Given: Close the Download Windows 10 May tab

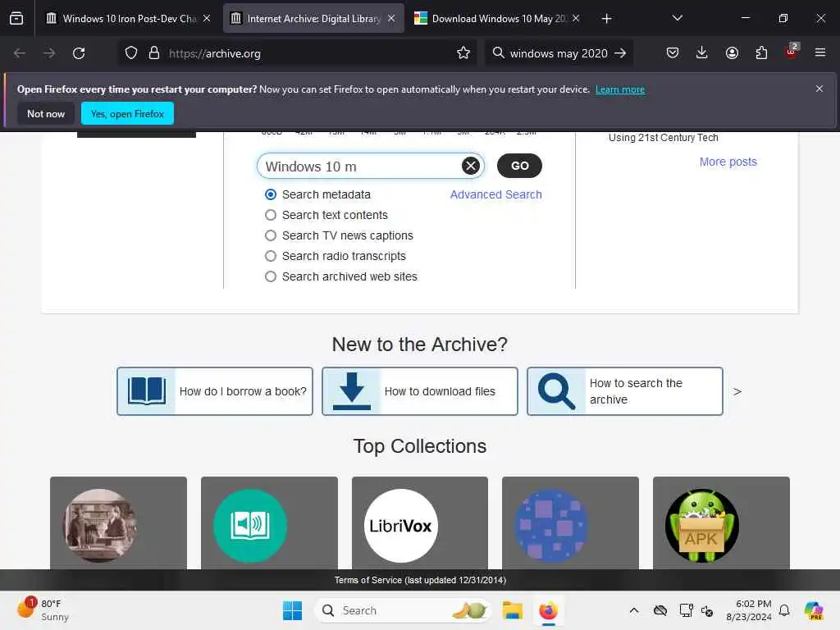Looking at the screenshot, I should point(576,18).
